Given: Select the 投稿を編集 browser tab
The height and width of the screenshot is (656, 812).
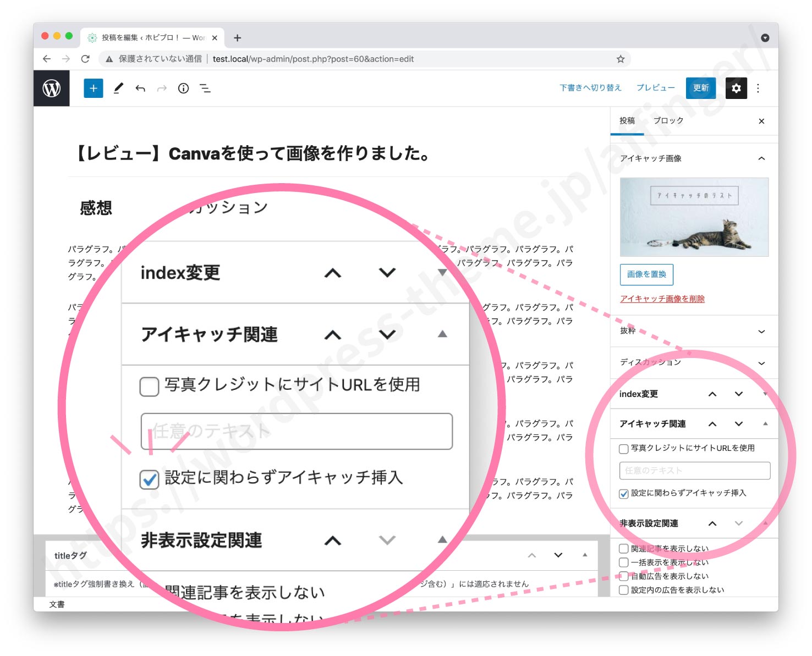Looking at the screenshot, I should [152, 38].
